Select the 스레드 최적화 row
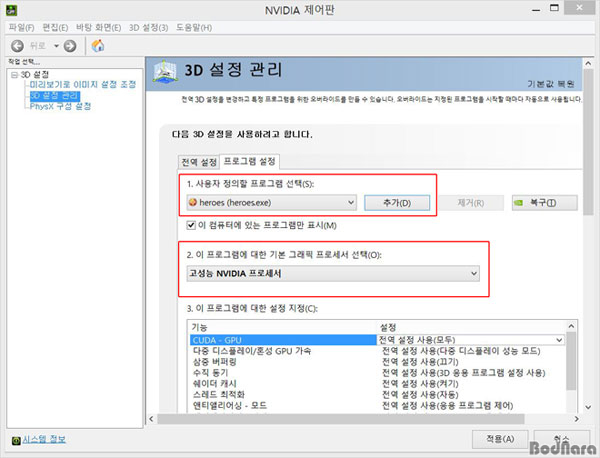Image resolution: width=600 pixels, height=458 pixels. pyautogui.click(x=219, y=394)
